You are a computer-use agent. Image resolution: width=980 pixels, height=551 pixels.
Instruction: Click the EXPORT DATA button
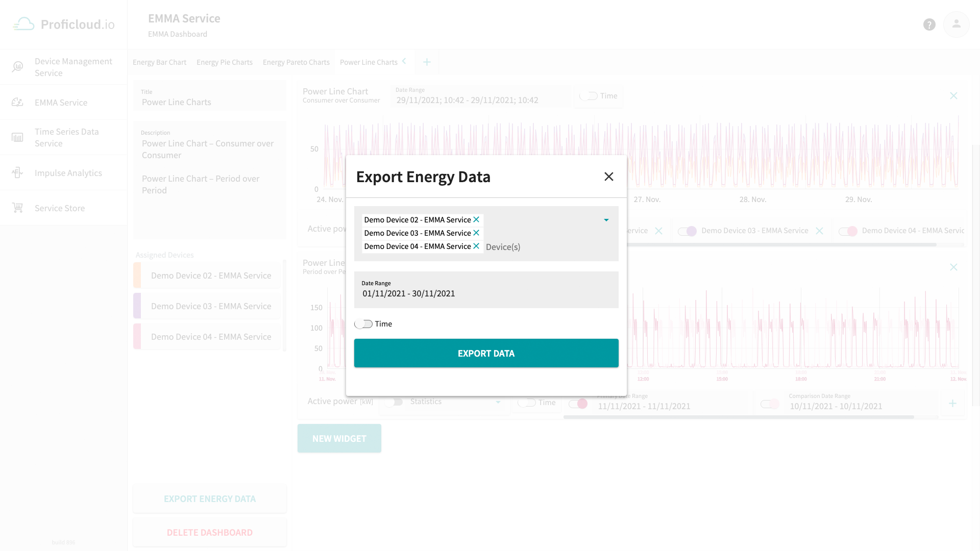(x=486, y=353)
